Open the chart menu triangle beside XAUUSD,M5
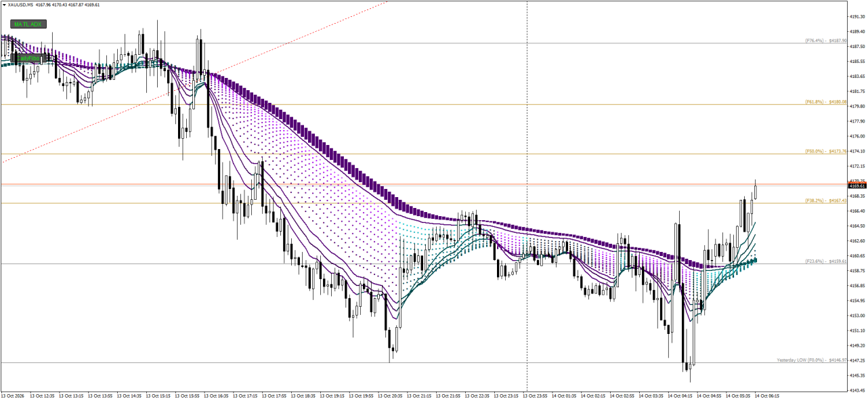 [3, 4]
